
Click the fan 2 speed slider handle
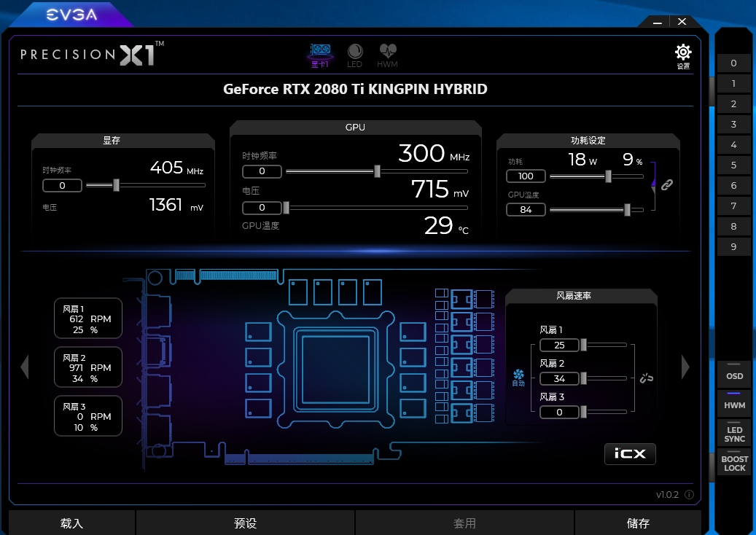(x=583, y=378)
